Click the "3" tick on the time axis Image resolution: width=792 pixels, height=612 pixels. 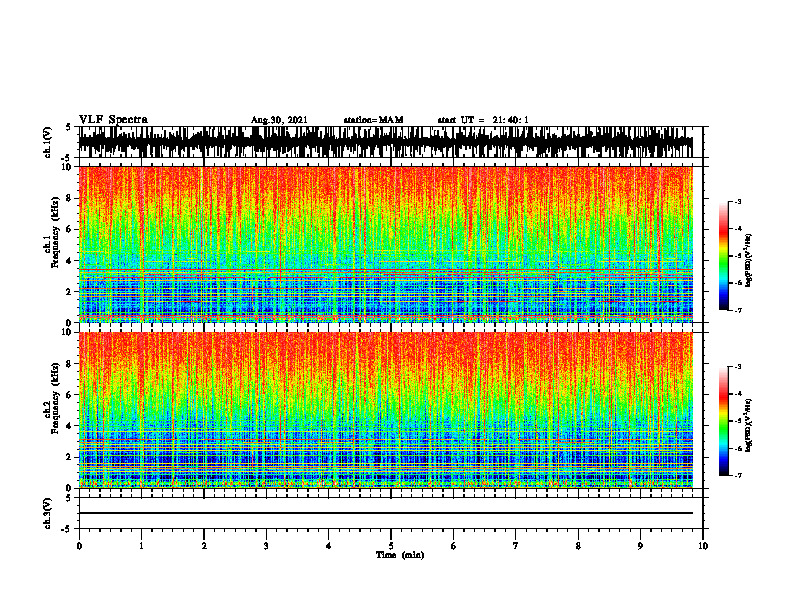(x=266, y=546)
